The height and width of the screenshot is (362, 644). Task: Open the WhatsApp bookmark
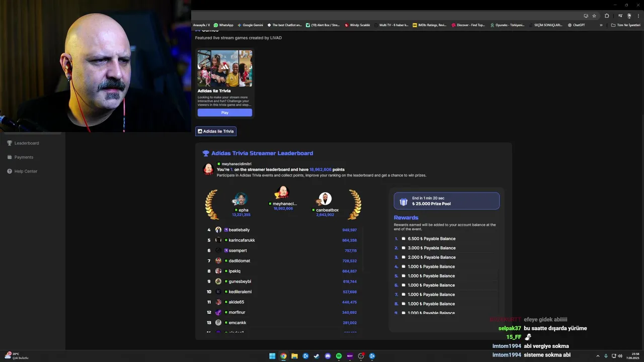[x=223, y=25]
